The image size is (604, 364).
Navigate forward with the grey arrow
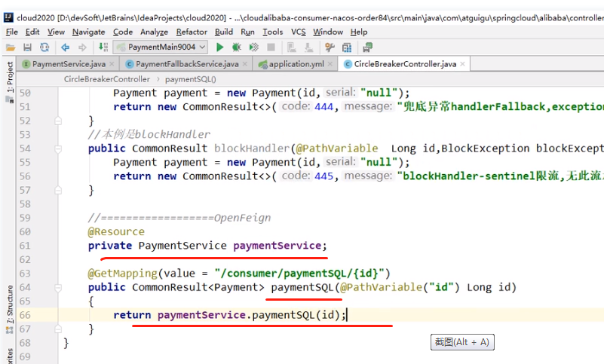(82, 47)
